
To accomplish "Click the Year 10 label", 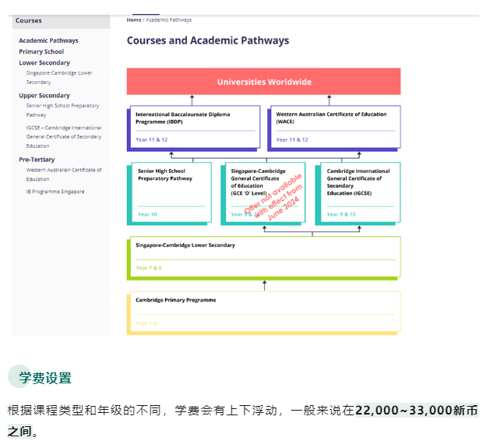I will (147, 214).
